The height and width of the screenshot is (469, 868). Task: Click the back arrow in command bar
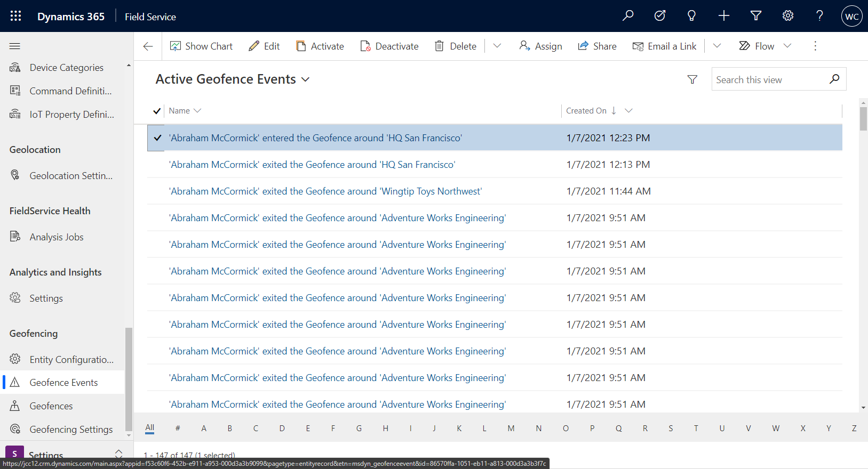(x=148, y=46)
